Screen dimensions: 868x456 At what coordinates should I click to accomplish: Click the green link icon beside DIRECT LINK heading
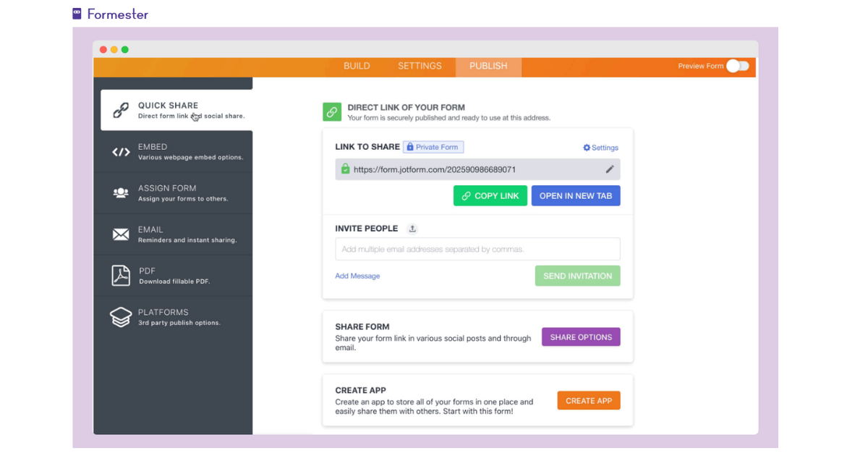coord(331,111)
